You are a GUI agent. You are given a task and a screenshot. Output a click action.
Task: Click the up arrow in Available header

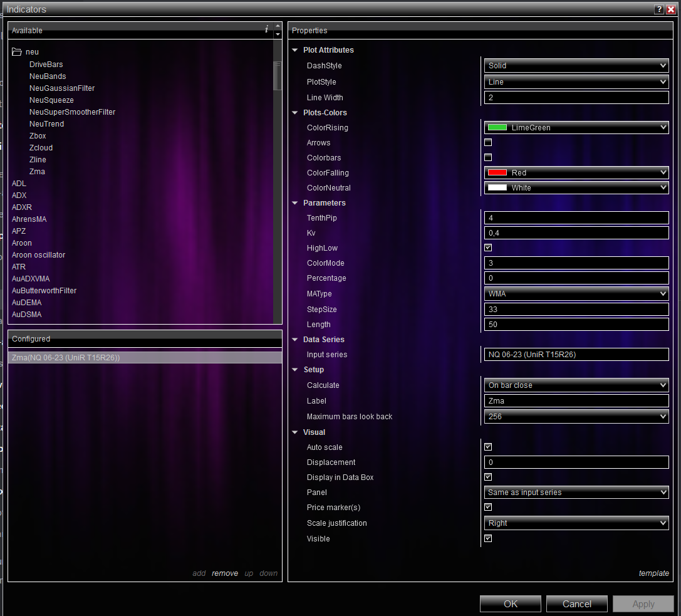[278, 26]
